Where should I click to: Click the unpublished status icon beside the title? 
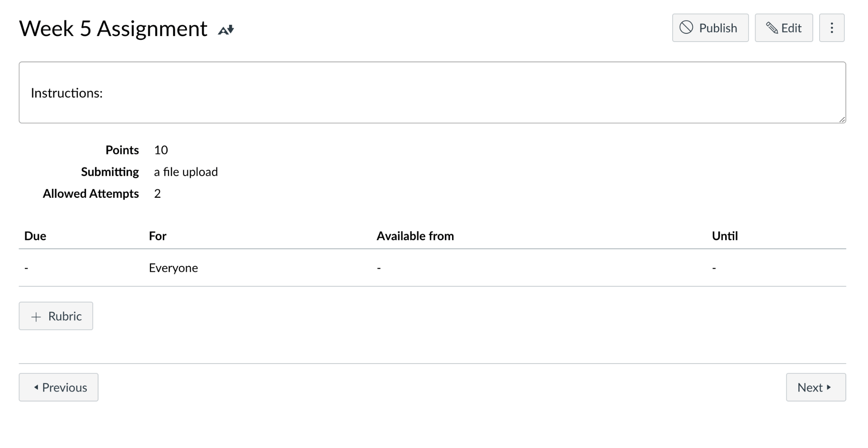pyautogui.click(x=226, y=29)
